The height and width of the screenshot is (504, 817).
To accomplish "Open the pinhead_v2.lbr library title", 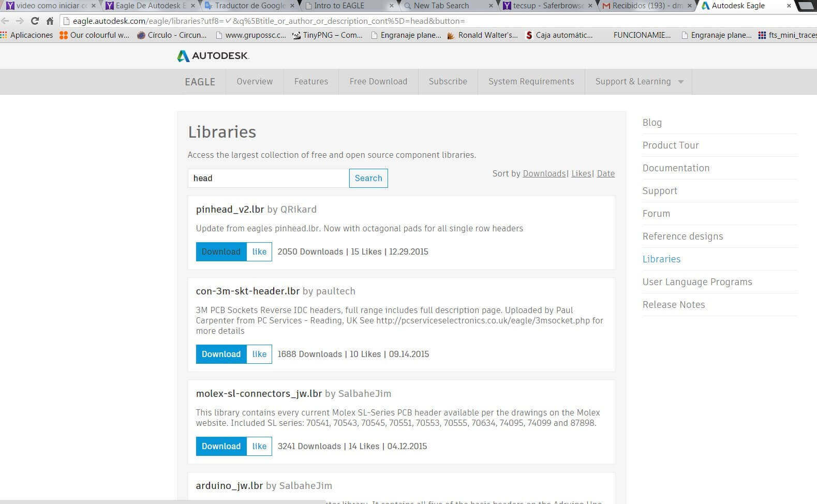I will tap(230, 210).
